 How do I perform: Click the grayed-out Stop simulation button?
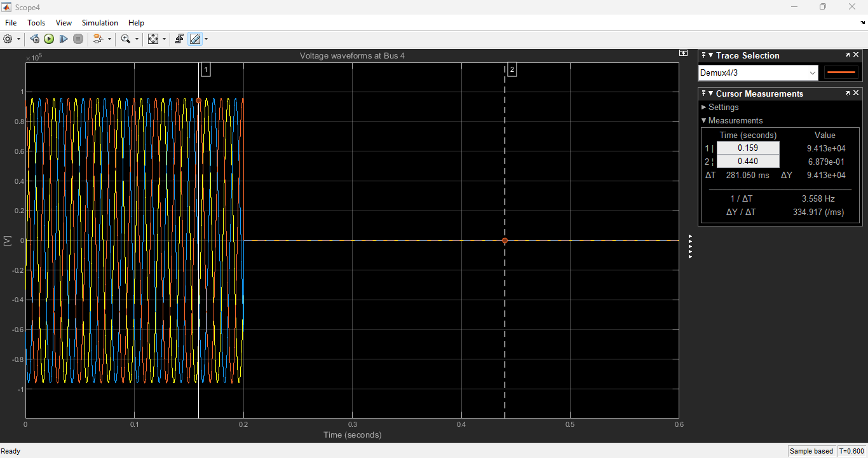click(78, 39)
